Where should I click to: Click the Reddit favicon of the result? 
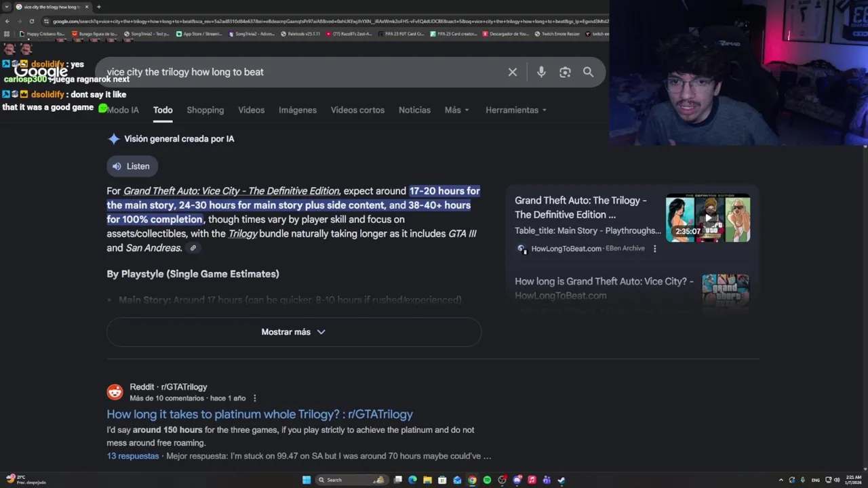point(115,392)
